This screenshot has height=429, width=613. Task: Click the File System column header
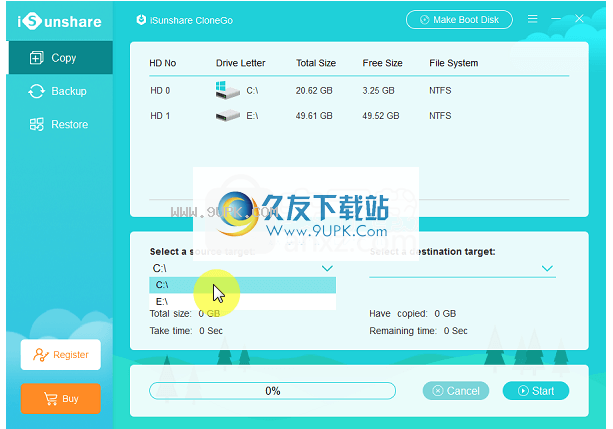click(x=453, y=63)
